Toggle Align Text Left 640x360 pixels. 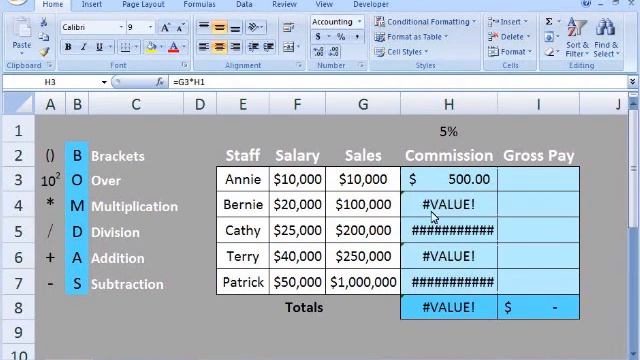click(x=203, y=47)
